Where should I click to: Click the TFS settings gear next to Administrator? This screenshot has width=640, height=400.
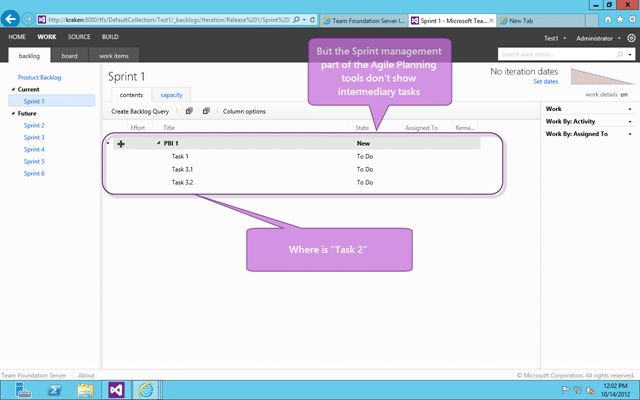tap(631, 38)
